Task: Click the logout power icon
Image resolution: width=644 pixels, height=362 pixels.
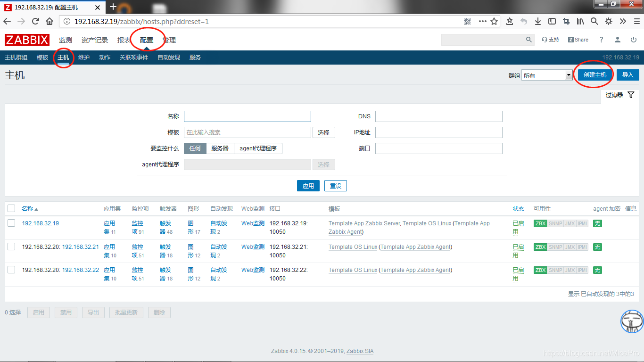Action: pyautogui.click(x=634, y=40)
